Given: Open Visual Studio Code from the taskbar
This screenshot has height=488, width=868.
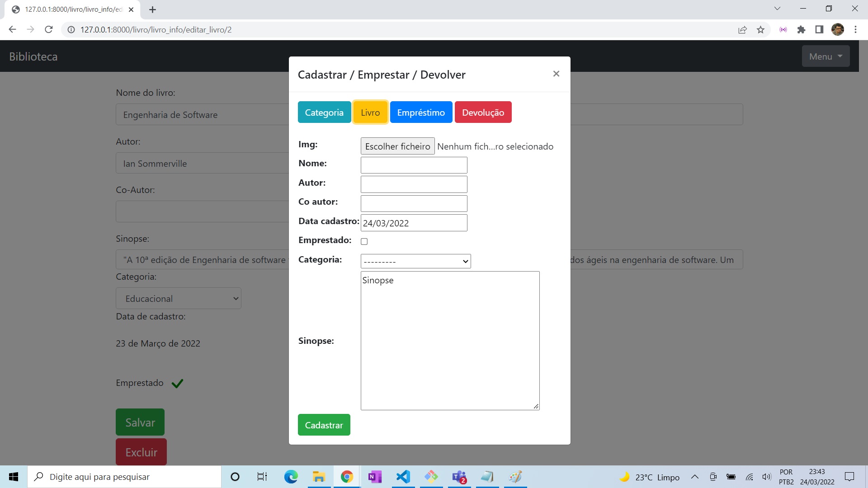Looking at the screenshot, I should (x=403, y=477).
